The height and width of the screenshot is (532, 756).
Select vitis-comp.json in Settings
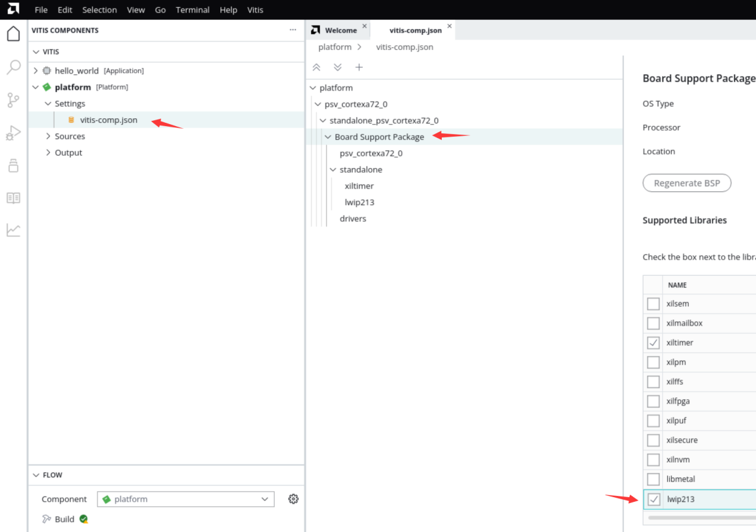(108, 120)
